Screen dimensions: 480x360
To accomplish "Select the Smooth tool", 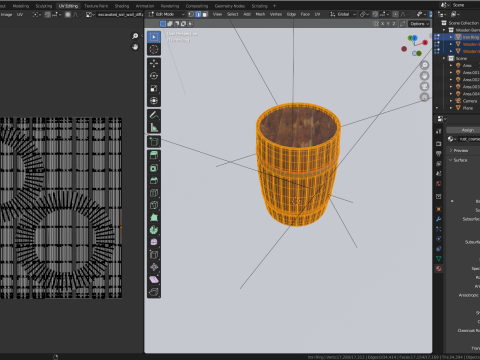I will click(154, 242).
